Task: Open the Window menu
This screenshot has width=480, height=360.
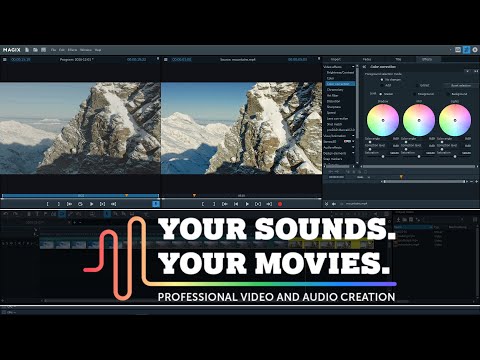Action: (86, 50)
